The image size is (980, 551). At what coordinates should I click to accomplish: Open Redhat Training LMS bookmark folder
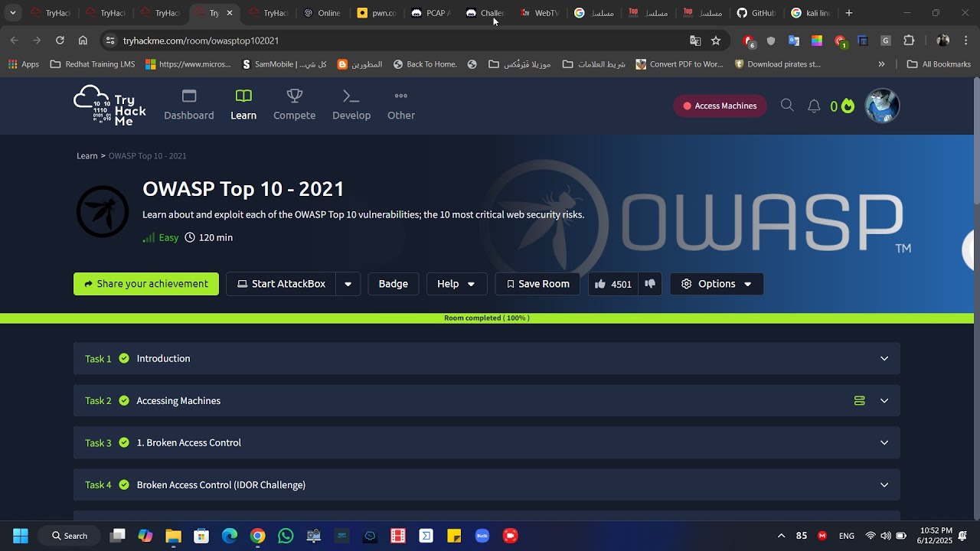coord(93,64)
